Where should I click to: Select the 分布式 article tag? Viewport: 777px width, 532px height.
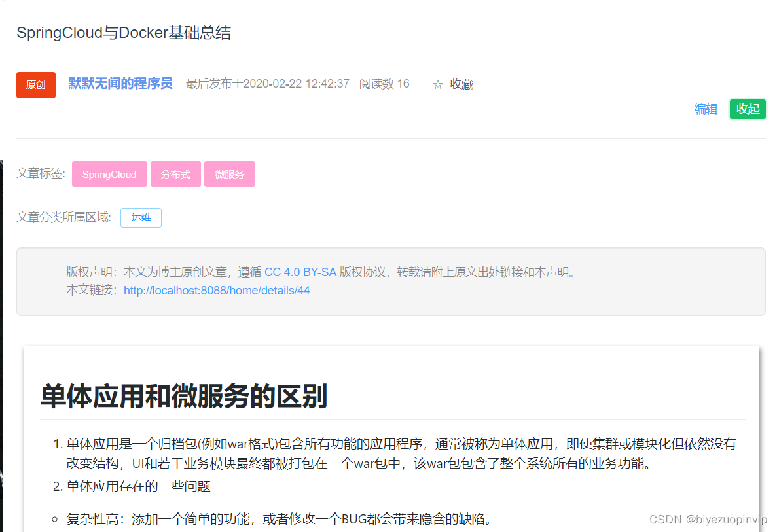176,174
